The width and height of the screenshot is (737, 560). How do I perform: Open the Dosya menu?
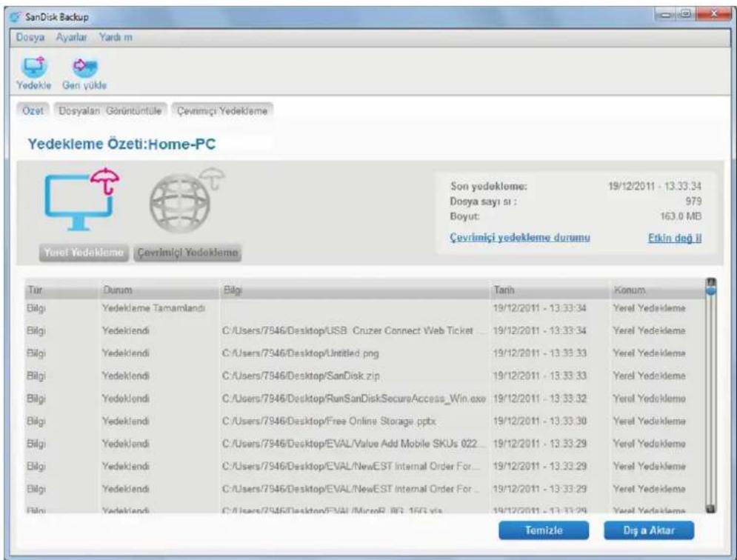click(x=30, y=37)
